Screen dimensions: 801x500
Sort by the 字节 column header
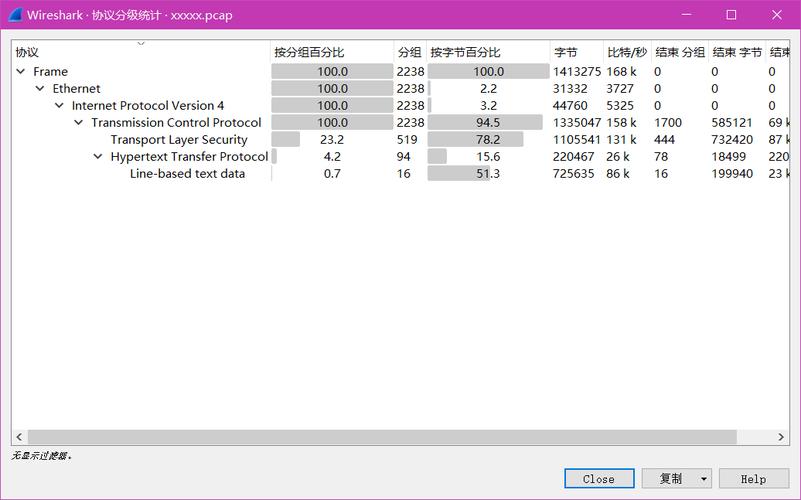pos(566,52)
